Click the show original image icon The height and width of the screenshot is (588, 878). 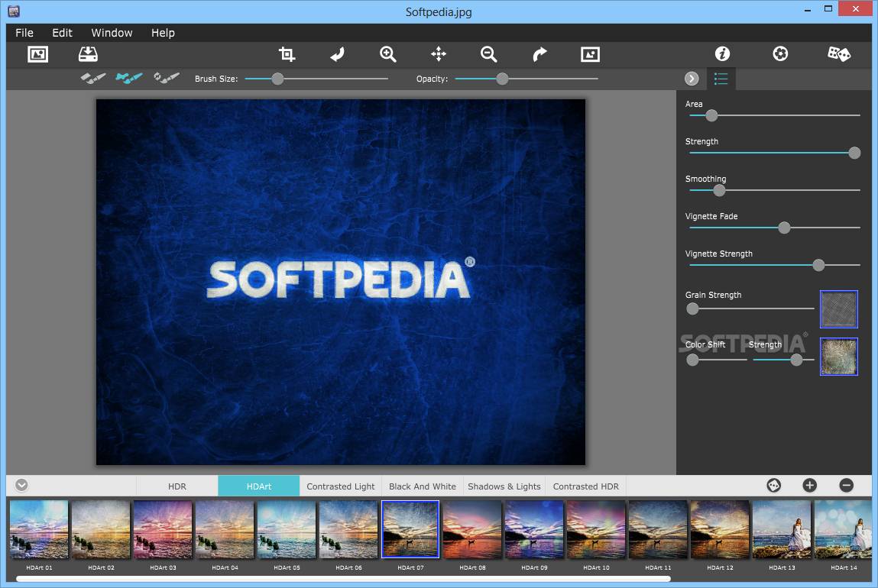590,54
